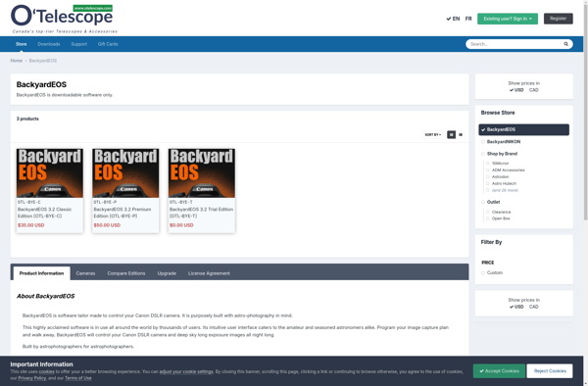The width and height of the screenshot is (588, 386).
Task: Open the License Agreement tab
Action: tap(209, 273)
